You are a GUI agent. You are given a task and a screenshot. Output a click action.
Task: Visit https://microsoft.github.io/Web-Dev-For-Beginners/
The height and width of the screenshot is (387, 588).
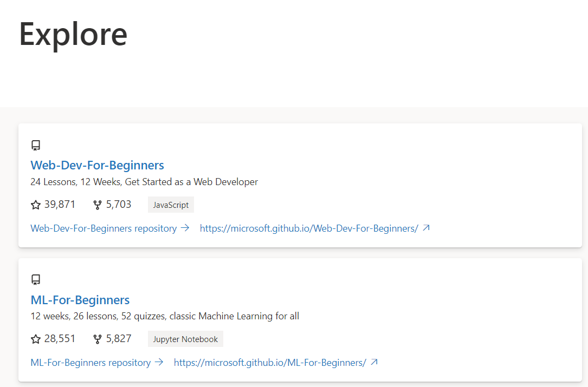(x=309, y=228)
